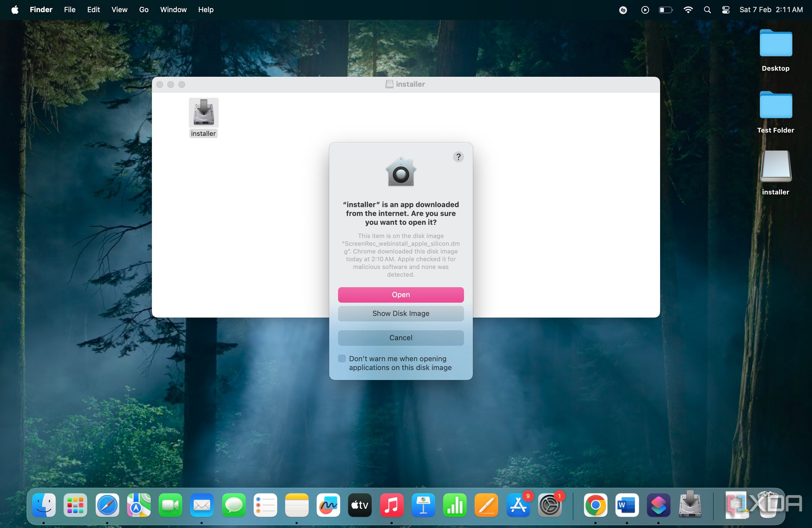The image size is (812, 528).
Task: Open the dialog help question mark
Action: (458, 157)
